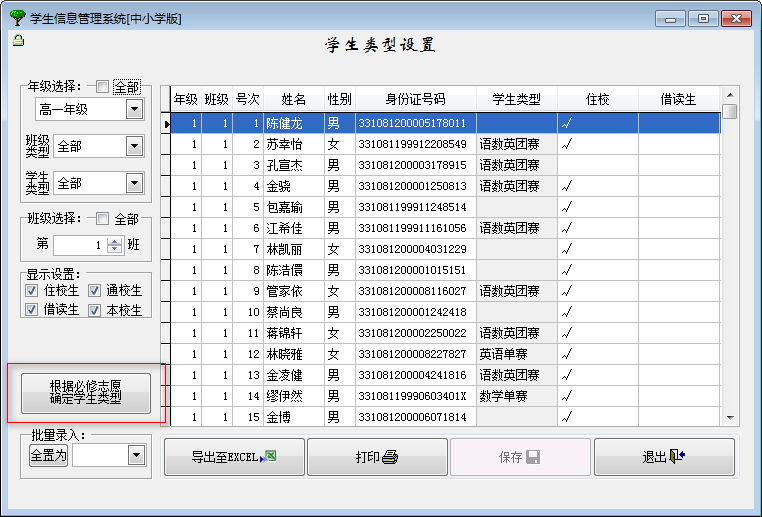Screen dimensions: 762x517
Task: Click the 全置为 button
Action: pos(48,455)
